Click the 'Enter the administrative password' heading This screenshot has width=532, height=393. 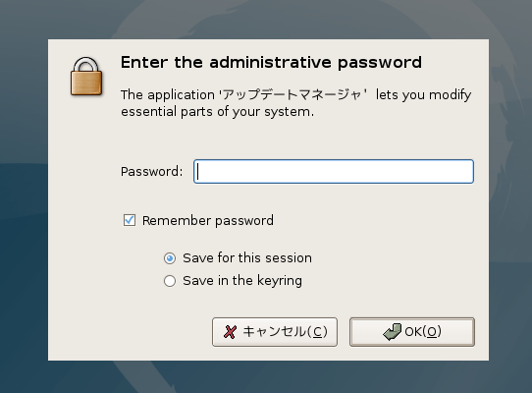tap(271, 63)
